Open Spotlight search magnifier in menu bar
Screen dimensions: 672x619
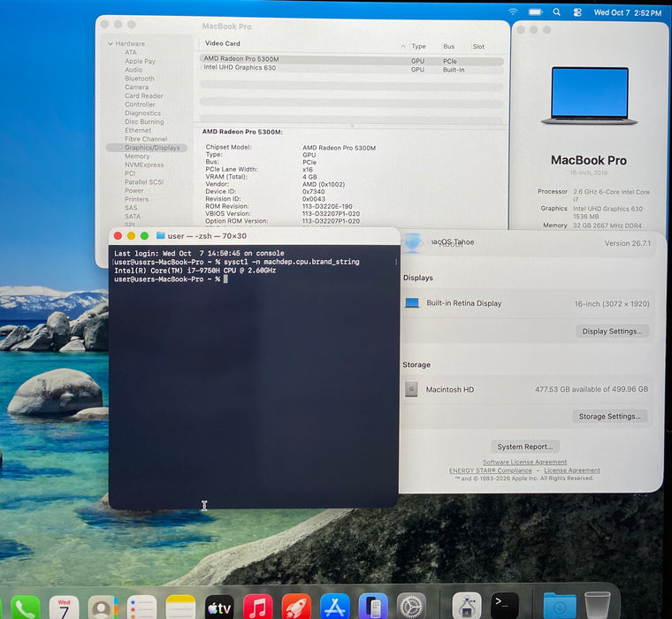[x=556, y=12]
